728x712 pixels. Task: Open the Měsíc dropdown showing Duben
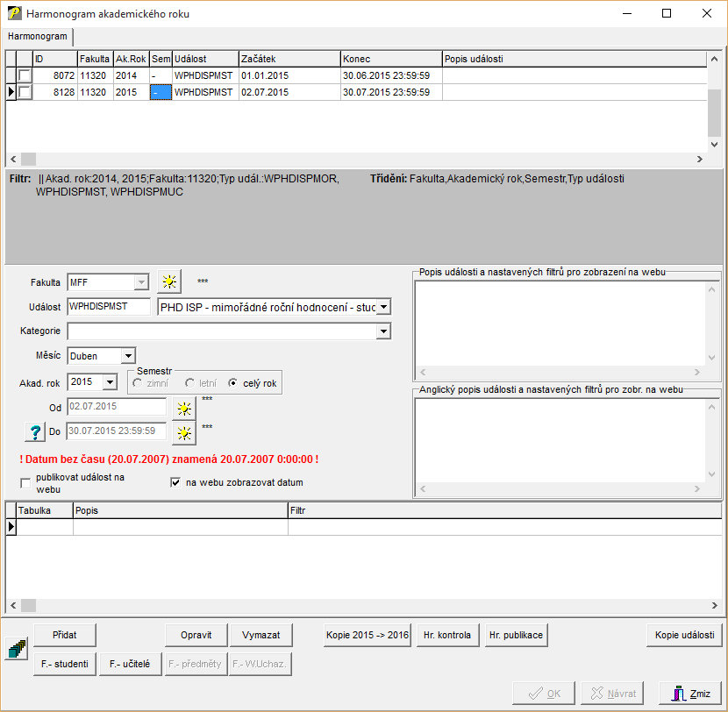[x=128, y=356]
